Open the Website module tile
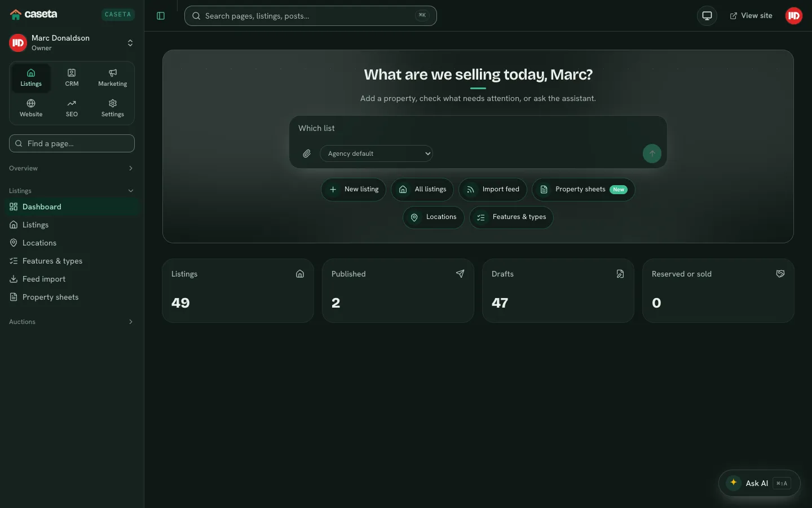812x508 pixels. pos(31,108)
